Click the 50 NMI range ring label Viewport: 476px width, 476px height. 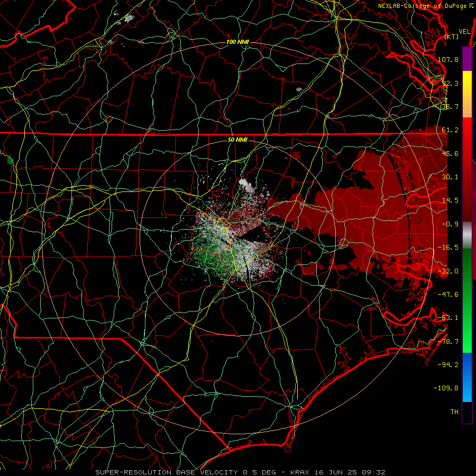coord(237,140)
